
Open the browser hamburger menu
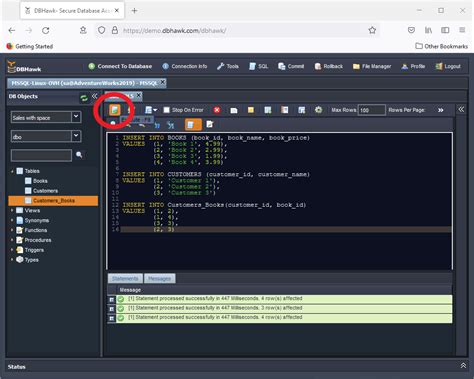tap(462, 30)
